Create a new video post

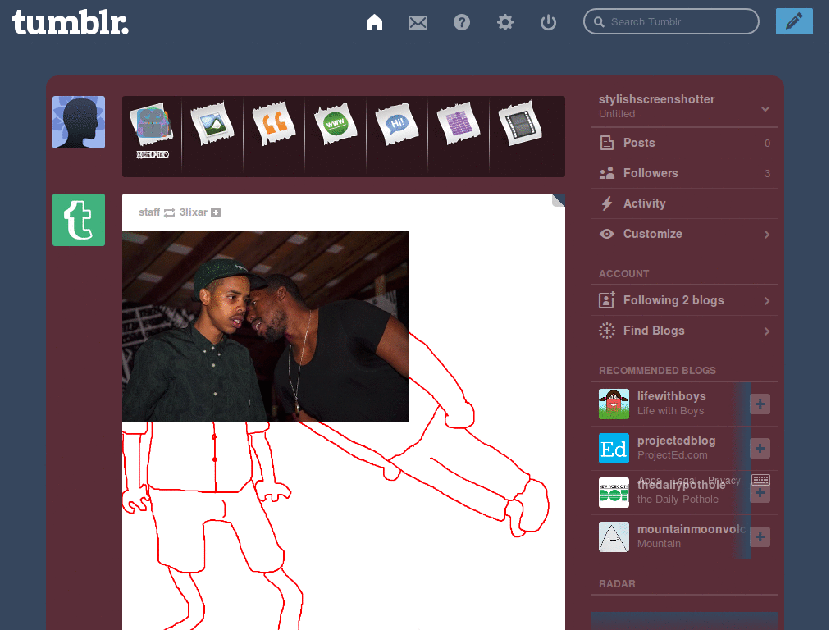click(519, 124)
